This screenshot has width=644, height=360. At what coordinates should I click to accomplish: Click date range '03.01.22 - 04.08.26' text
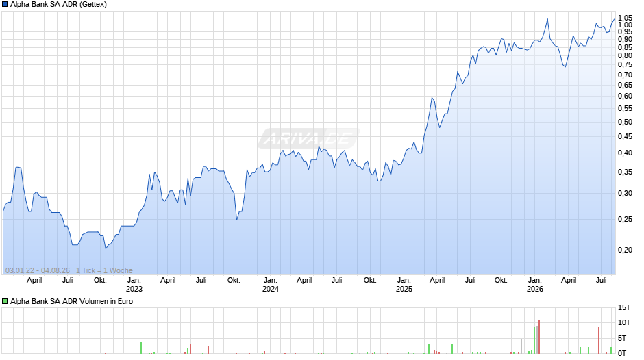pos(38,270)
